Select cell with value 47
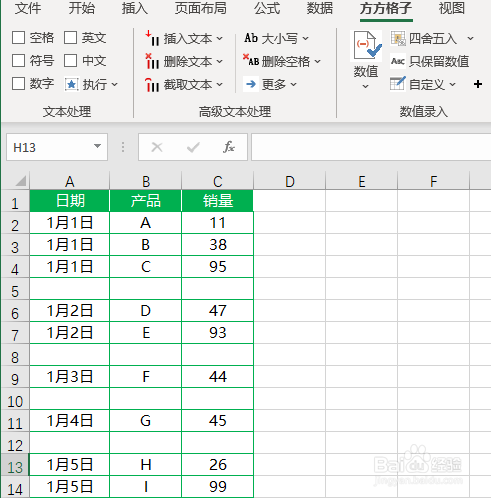The width and height of the screenshot is (491, 498). (218, 311)
